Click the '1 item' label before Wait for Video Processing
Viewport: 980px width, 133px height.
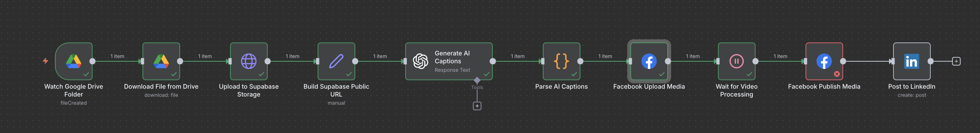click(692, 56)
